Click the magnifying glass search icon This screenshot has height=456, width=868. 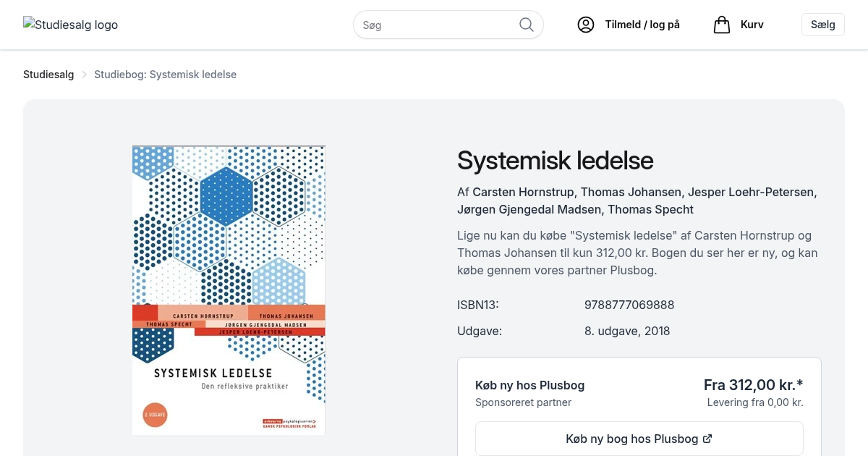coord(527,25)
